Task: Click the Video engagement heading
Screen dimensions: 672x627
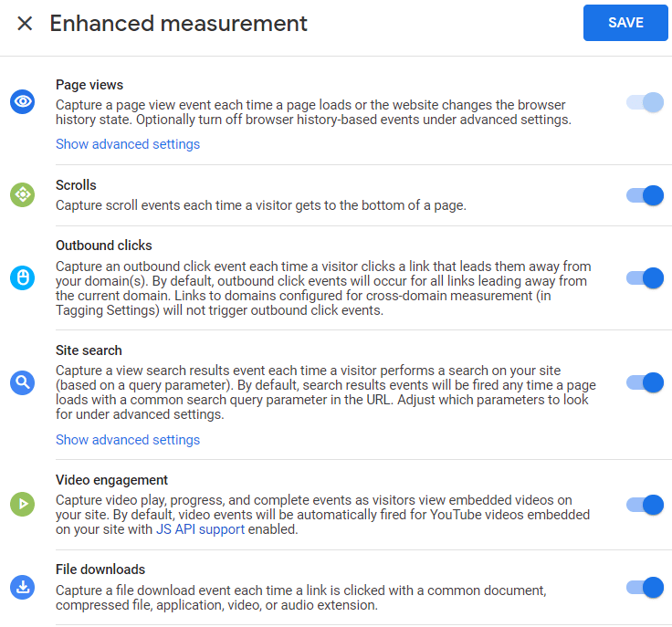Action: click(x=111, y=480)
